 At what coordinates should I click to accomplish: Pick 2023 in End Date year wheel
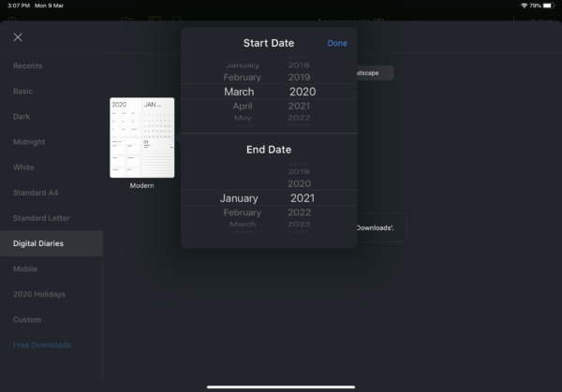click(x=299, y=225)
